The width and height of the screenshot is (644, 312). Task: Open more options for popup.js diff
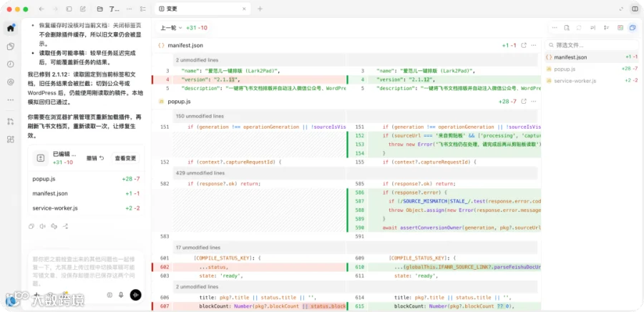pyautogui.click(x=534, y=102)
